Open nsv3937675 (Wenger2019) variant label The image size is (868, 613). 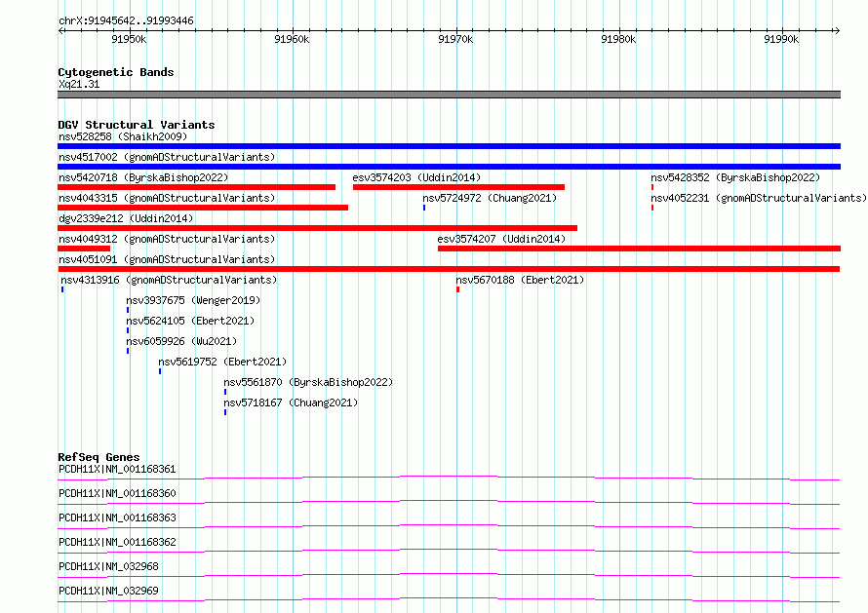click(193, 300)
